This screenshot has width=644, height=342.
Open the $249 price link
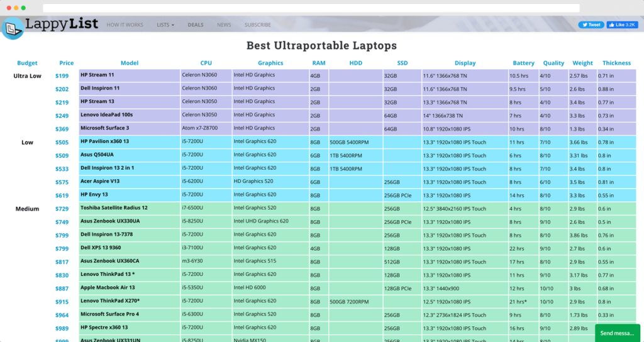click(x=62, y=116)
